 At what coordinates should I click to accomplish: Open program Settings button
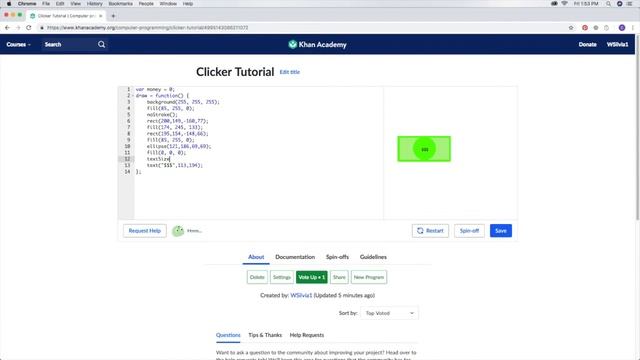[282, 277]
